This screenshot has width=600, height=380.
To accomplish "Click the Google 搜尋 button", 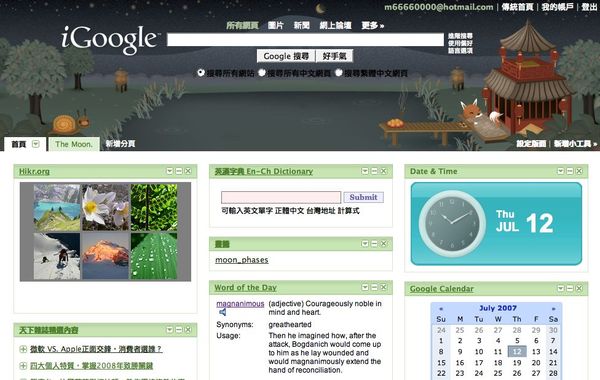I will [x=286, y=56].
